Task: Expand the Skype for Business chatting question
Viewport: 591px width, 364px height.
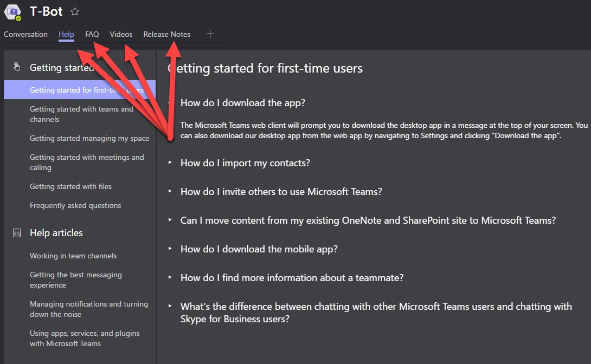Action: pos(376,313)
